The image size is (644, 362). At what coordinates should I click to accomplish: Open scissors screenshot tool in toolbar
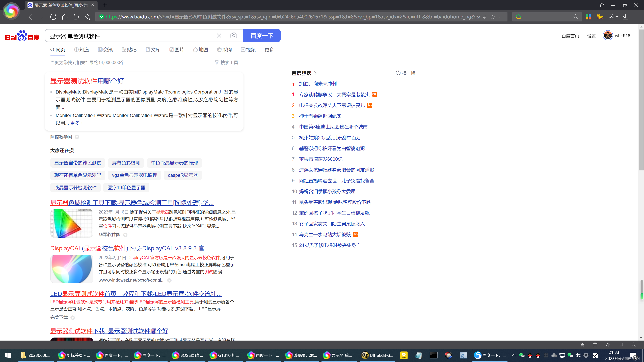[x=611, y=17]
